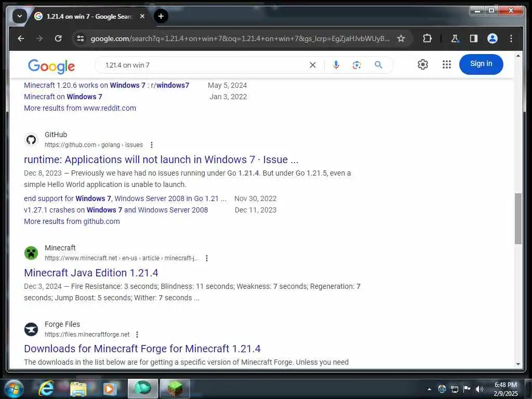Open options for Forge Files result
The height and width of the screenshot is (399, 532).
click(x=137, y=335)
